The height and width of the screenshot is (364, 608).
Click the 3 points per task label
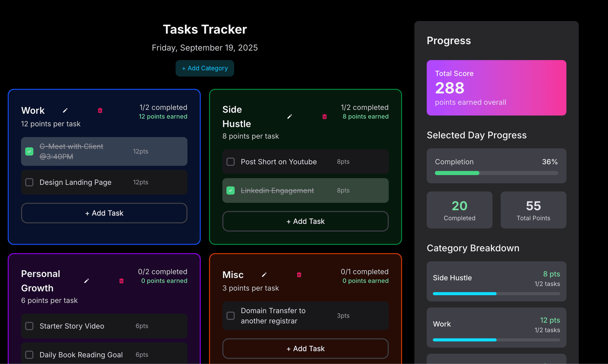click(251, 288)
